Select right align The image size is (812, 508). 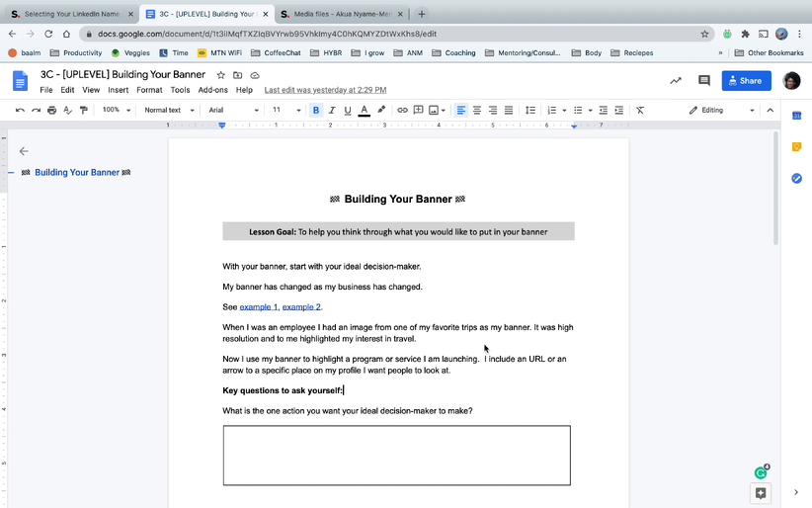pyautogui.click(x=493, y=110)
